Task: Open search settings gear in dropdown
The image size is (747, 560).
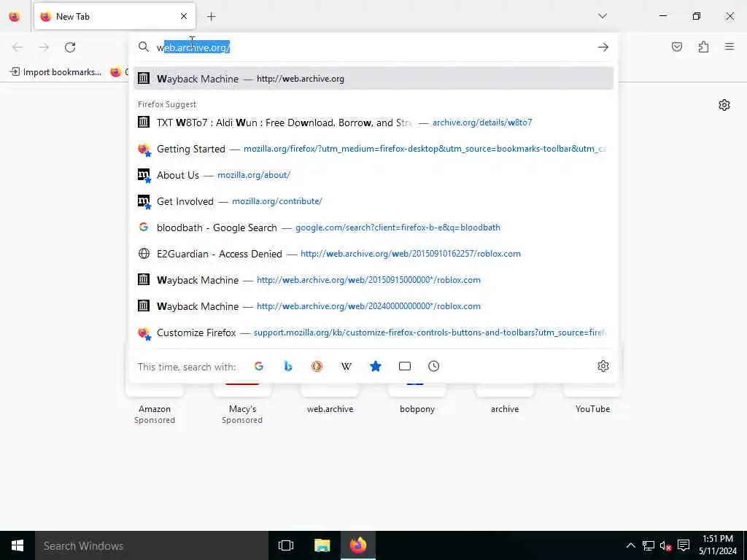Action: pos(603,366)
